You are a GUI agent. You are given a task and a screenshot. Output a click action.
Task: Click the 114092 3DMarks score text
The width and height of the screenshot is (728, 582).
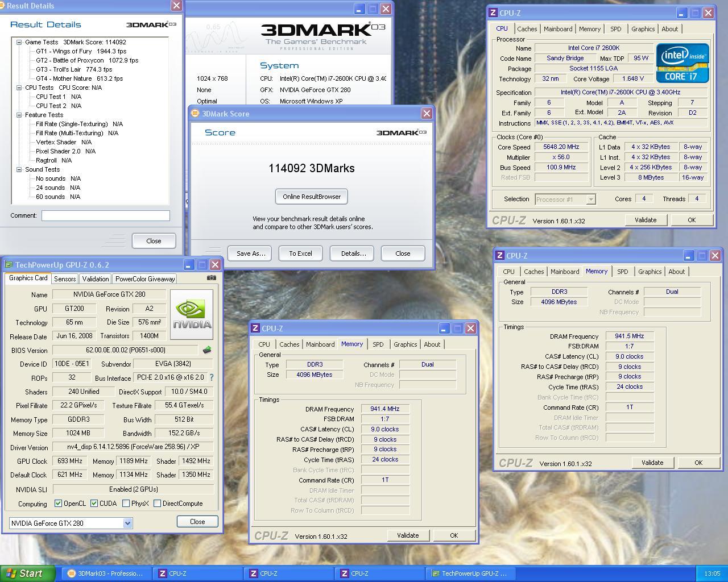click(x=312, y=168)
